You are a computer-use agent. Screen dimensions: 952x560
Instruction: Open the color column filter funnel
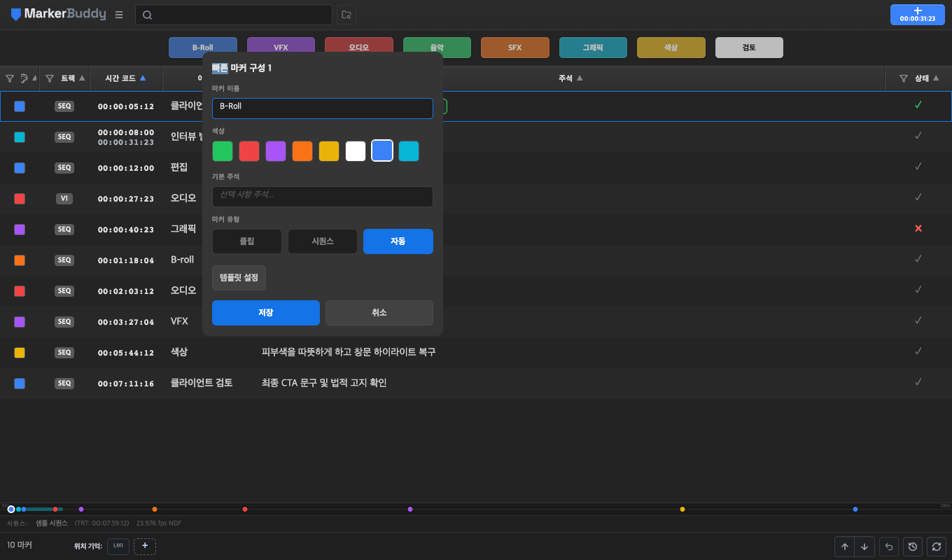[10, 78]
